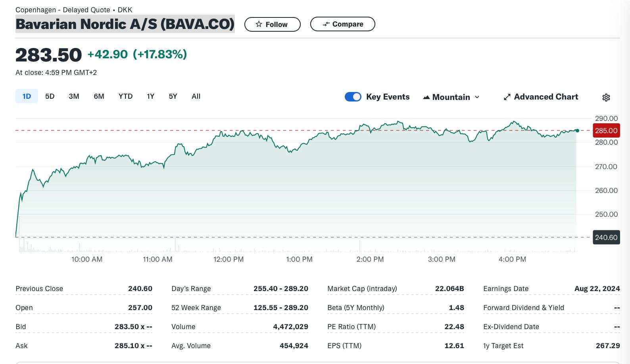Click the Earnings Date Aug 22, 2024
This screenshot has width=630, height=364.
coord(597,289)
